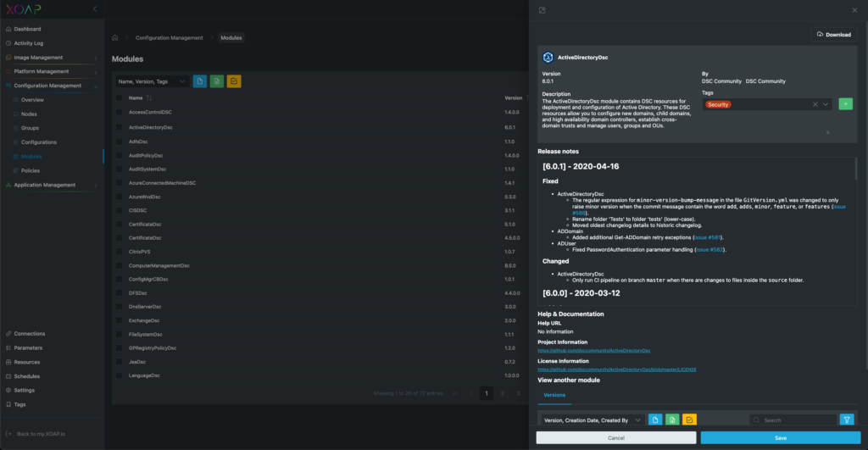Image resolution: width=868 pixels, height=450 pixels.
Task: Go to page 2 of the Modules table
Action: point(502,393)
